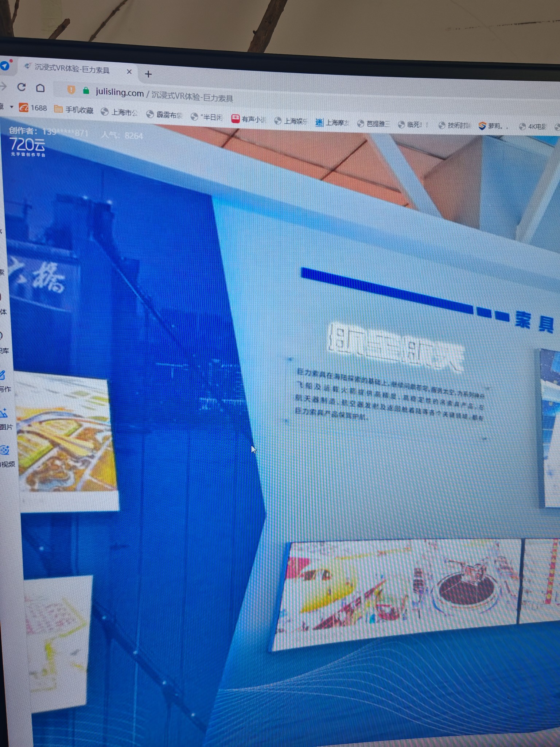Screen dimensions: 560x747
Task: Click the julisling.com address bar
Action: pos(164,95)
